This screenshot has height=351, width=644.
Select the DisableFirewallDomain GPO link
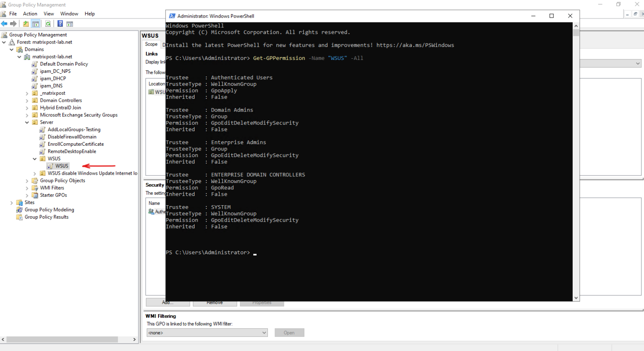[72, 137]
